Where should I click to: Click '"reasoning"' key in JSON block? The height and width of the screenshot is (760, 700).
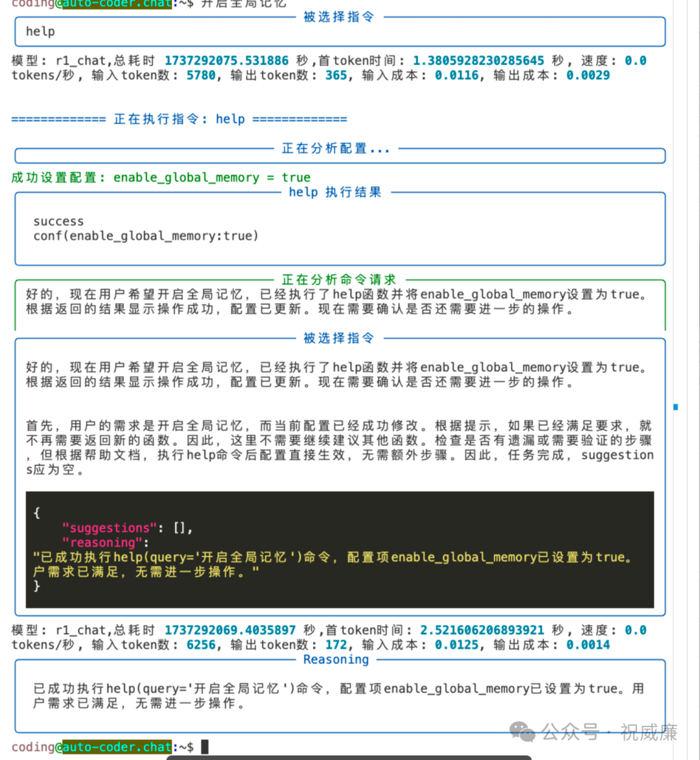102,542
